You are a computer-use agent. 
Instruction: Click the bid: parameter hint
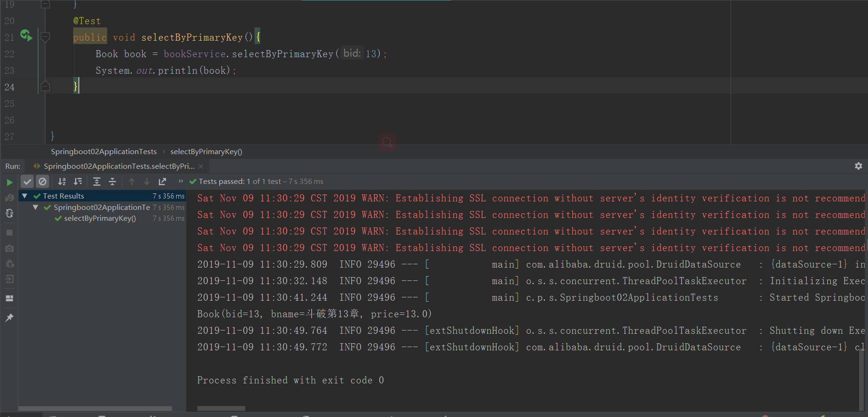352,53
